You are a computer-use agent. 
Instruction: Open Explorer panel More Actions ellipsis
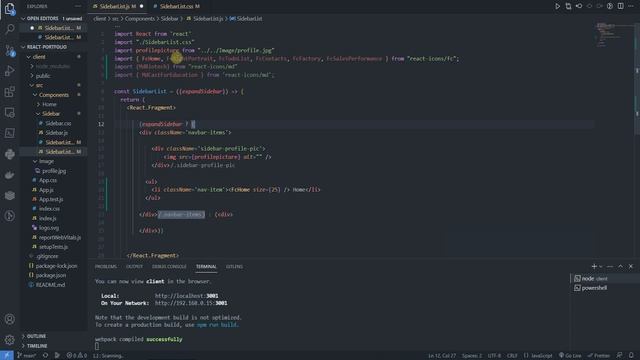tap(78, 6)
